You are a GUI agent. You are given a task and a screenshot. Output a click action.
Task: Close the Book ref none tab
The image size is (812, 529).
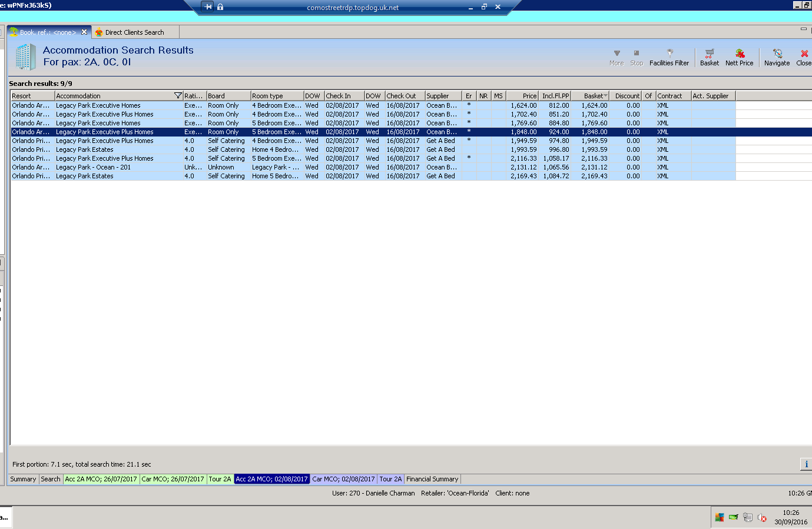(x=84, y=32)
